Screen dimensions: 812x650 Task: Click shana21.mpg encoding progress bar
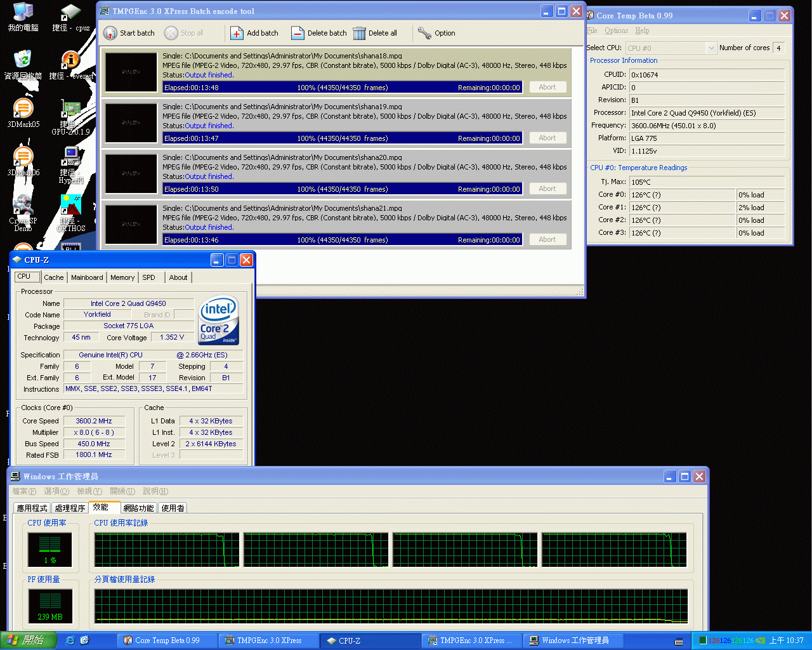click(343, 240)
